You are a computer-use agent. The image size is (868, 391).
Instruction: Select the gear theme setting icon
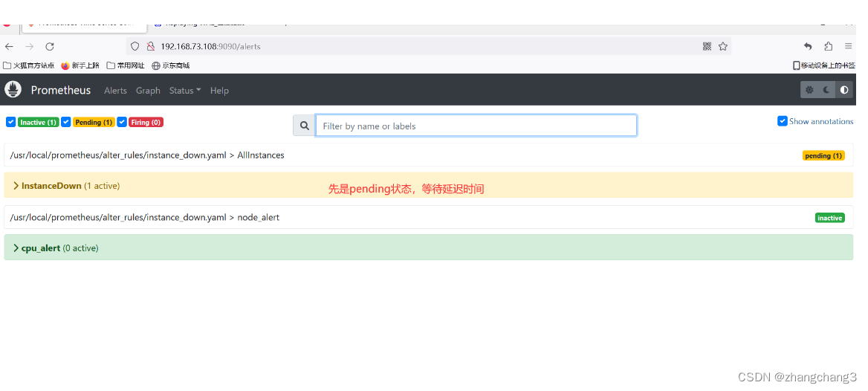(809, 90)
